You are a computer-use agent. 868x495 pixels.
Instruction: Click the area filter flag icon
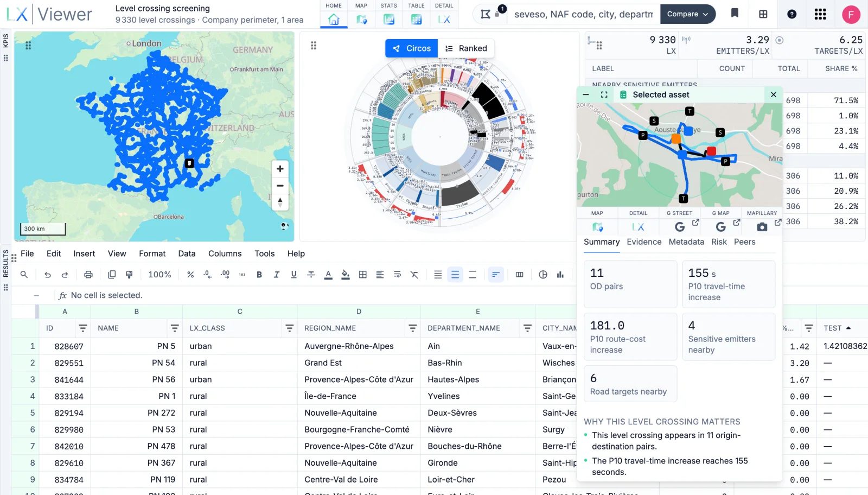coord(486,14)
